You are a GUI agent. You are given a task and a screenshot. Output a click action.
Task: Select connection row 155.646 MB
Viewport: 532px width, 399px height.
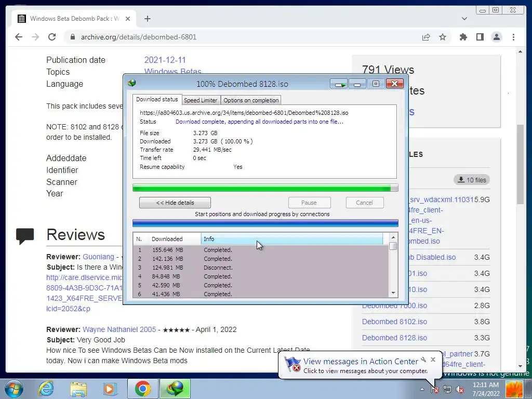click(261, 250)
